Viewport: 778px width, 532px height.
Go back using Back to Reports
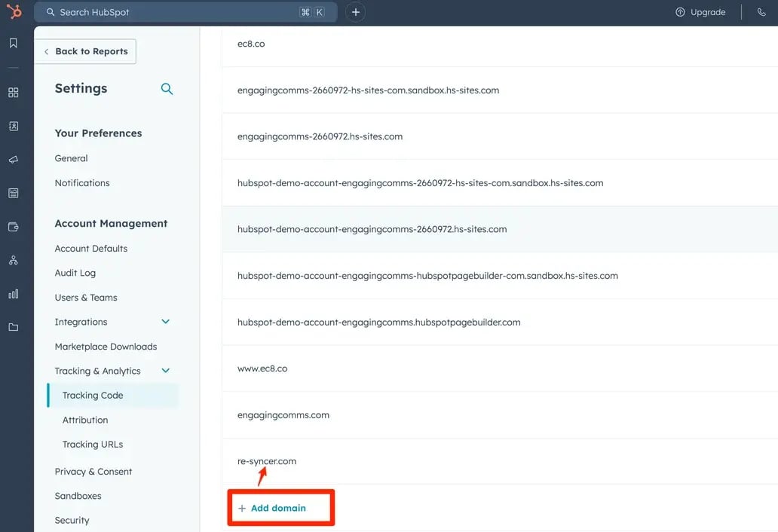(x=85, y=51)
